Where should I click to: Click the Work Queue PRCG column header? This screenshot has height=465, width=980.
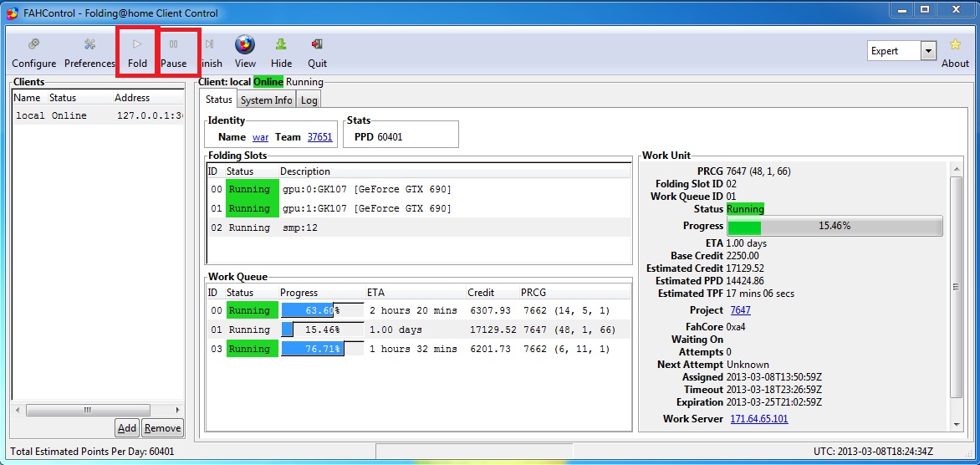(575, 293)
